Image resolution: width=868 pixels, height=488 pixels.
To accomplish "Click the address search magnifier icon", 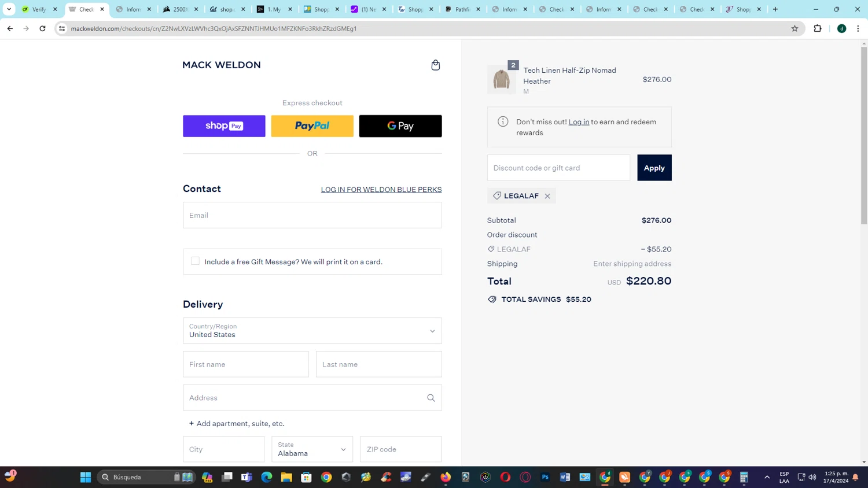I will (x=431, y=398).
